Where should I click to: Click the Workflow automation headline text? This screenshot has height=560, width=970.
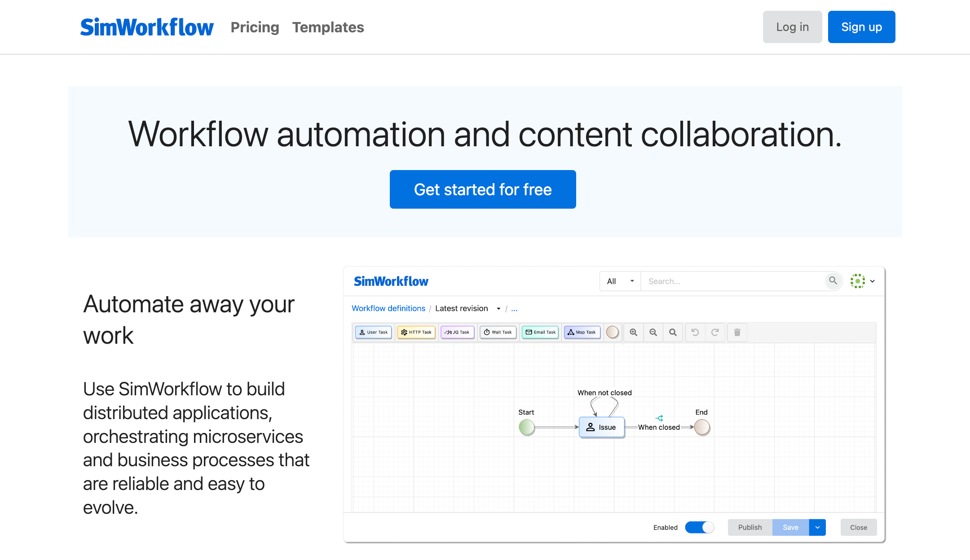tap(485, 134)
